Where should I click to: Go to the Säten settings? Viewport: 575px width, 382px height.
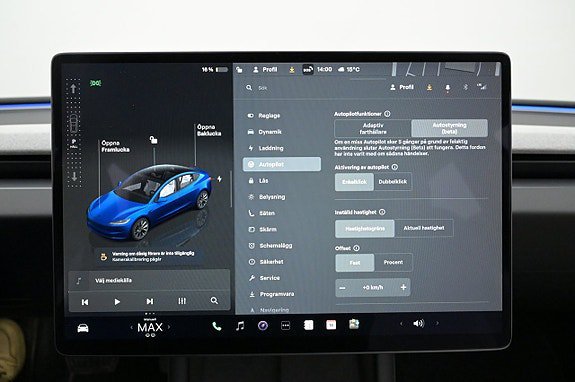click(262, 213)
